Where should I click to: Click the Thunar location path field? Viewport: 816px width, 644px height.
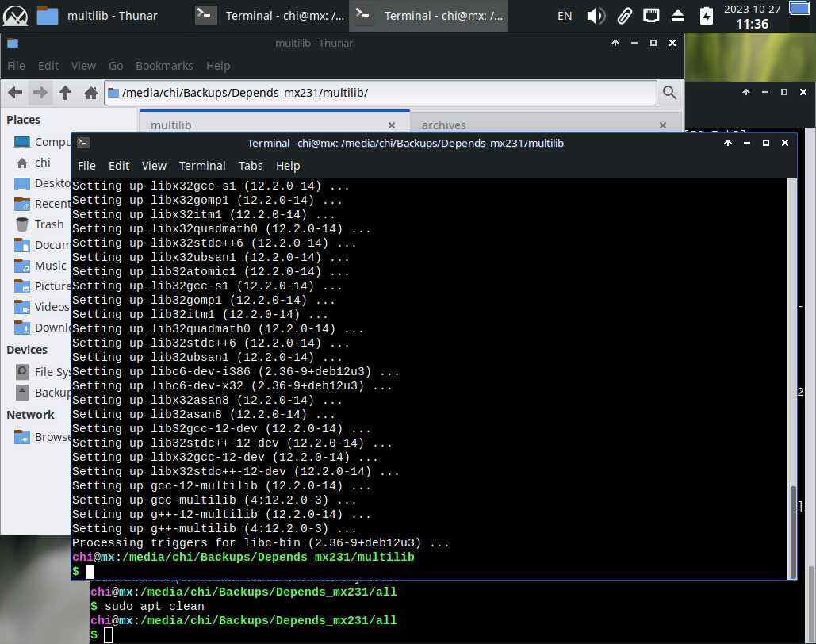coord(381,93)
